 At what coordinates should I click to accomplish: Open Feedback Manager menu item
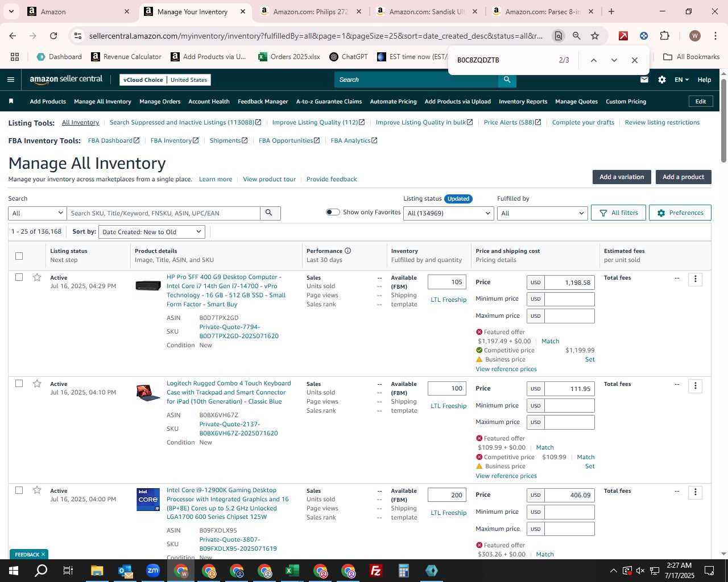(263, 102)
